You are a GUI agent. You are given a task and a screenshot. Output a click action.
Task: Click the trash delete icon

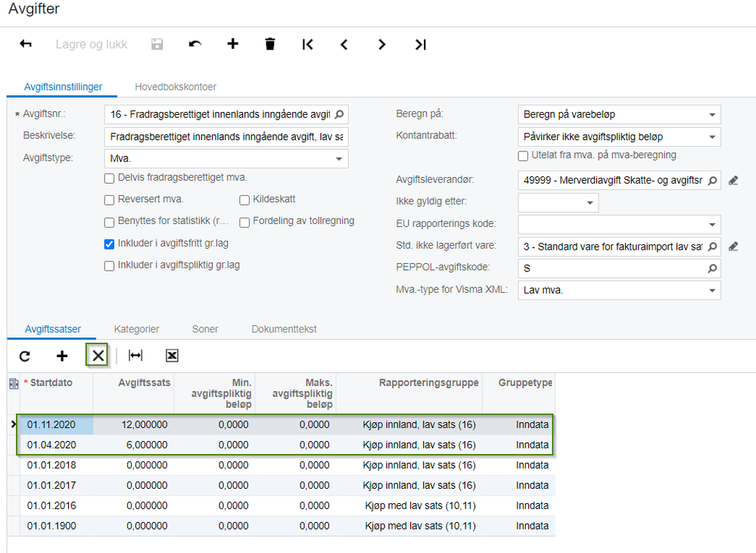[x=270, y=45]
